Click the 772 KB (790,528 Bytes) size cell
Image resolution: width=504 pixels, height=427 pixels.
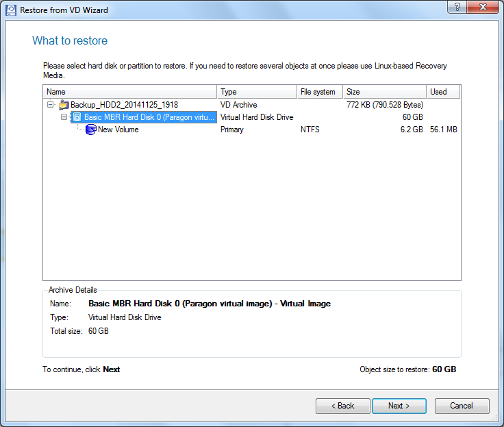point(385,105)
